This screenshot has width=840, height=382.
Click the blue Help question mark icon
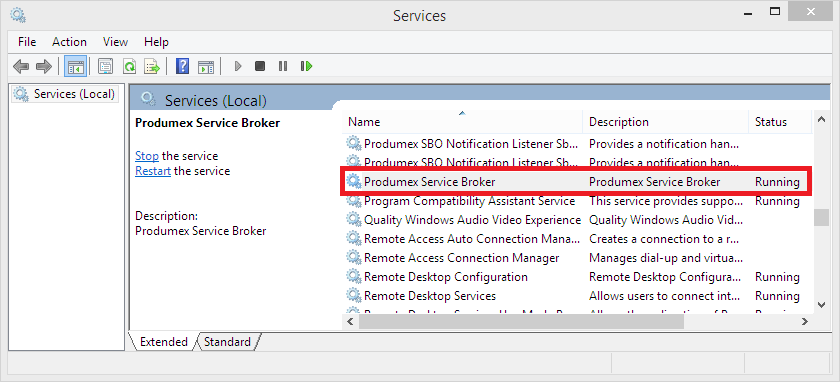tap(183, 67)
